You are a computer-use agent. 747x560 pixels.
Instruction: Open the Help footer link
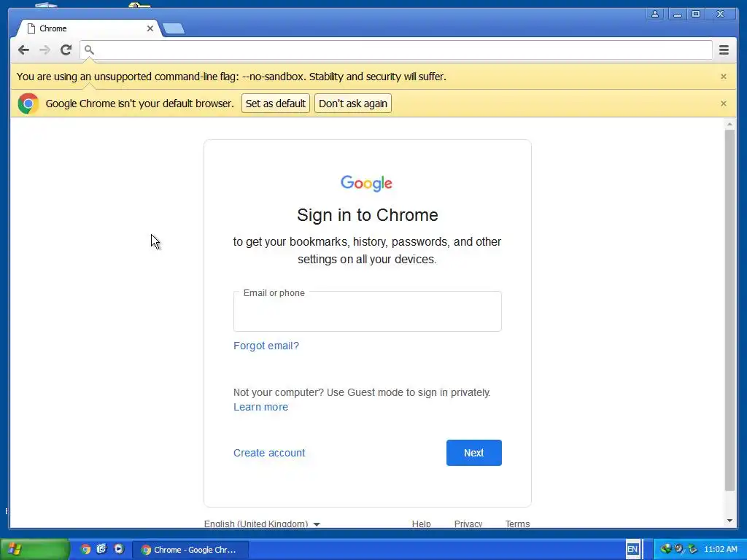[421, 524]
